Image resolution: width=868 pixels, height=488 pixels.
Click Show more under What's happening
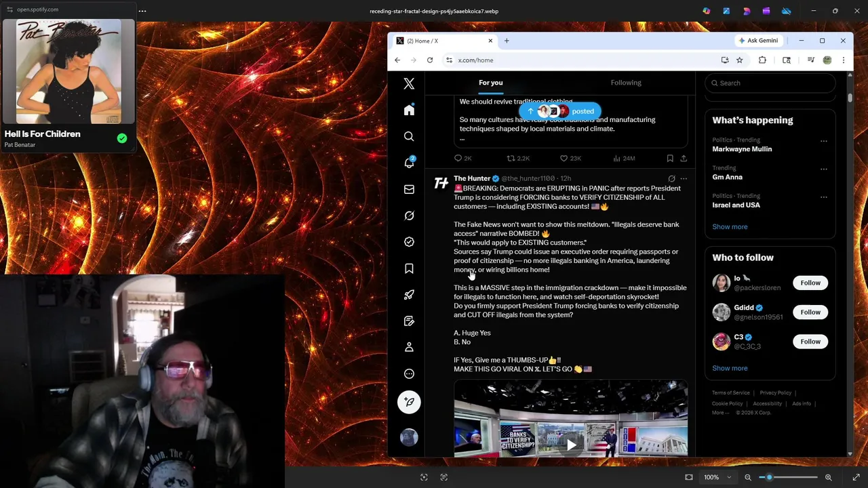pos(730,226)
